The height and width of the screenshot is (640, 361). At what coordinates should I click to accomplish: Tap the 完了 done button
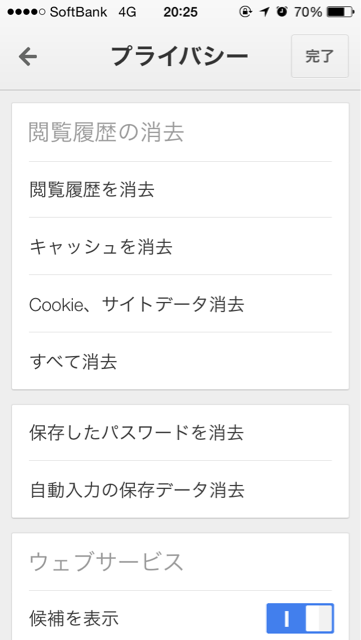pos(320,56)
